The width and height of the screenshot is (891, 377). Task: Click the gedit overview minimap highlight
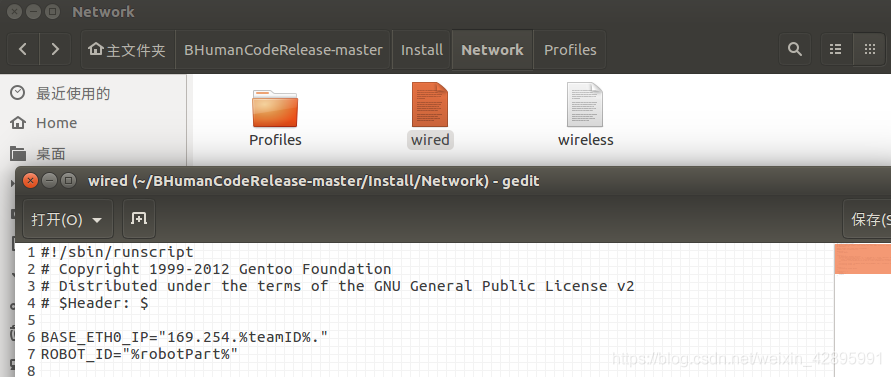(863, 259)
